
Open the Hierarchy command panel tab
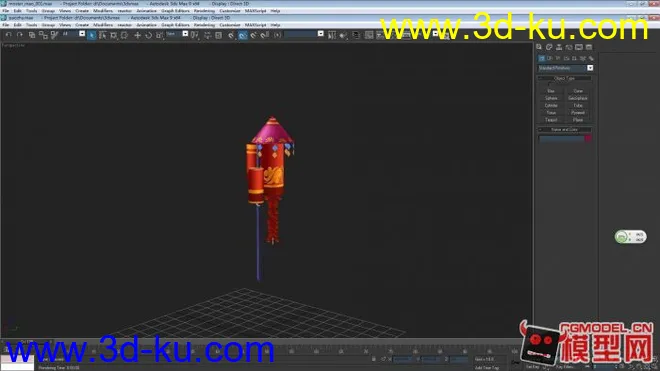(559, 47)
